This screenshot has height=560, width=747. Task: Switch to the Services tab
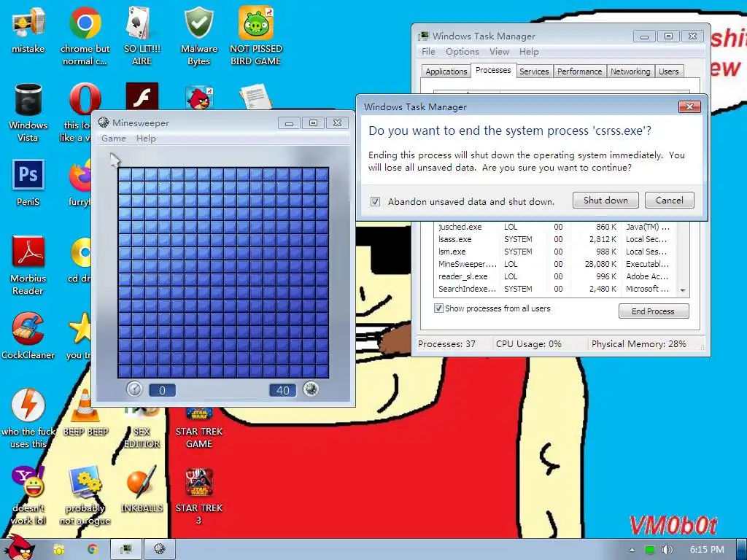[x=533, y=71]
